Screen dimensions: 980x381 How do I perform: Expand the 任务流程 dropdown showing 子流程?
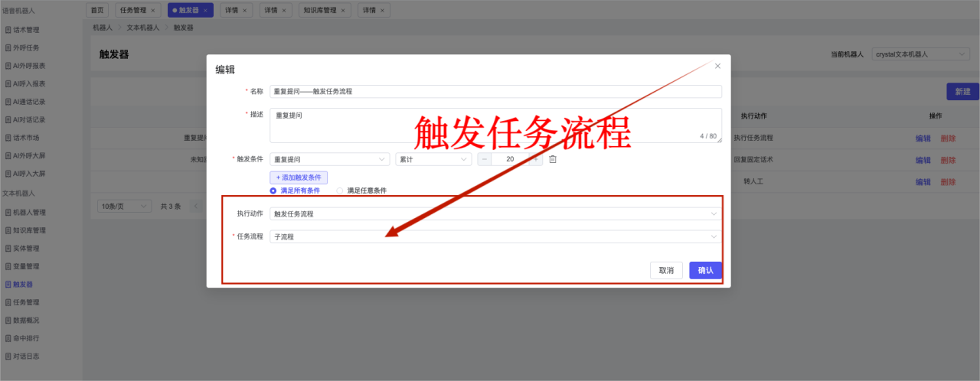(495, 237)
